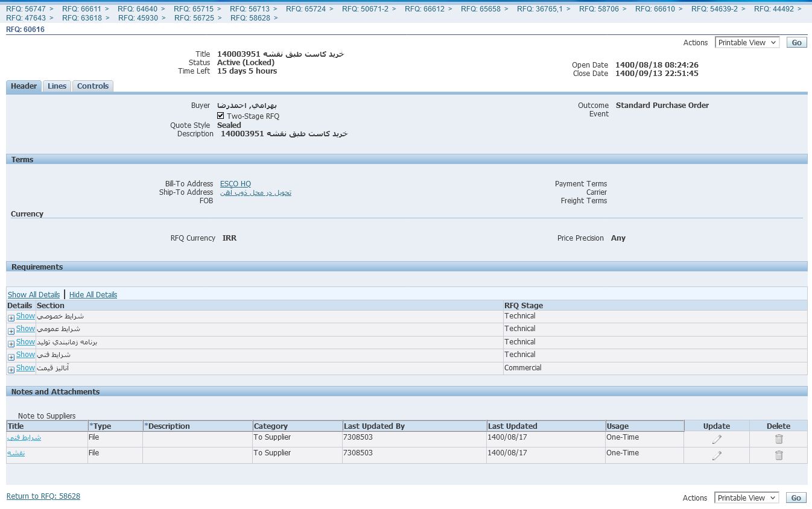Open breadcrumb RFQ: 50671-2
Screen dimensions: 812x509
point(365,9)
